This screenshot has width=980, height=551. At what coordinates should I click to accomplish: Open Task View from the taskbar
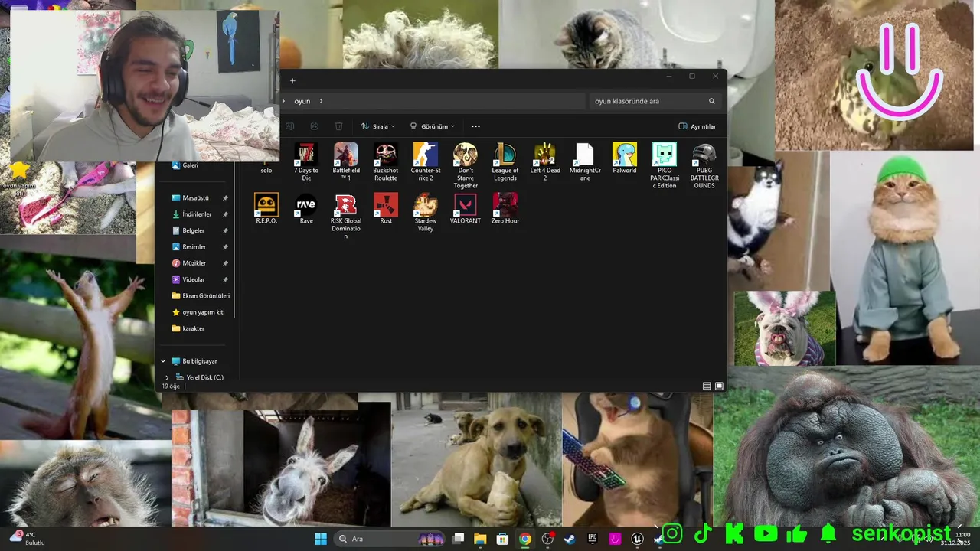pyautogui.click(x=458, y=539)
